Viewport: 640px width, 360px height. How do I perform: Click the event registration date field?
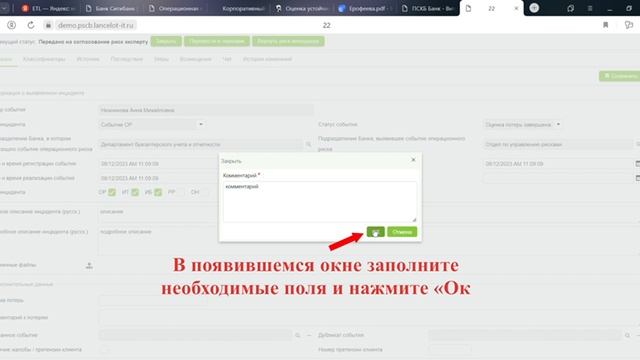[159, 164]
